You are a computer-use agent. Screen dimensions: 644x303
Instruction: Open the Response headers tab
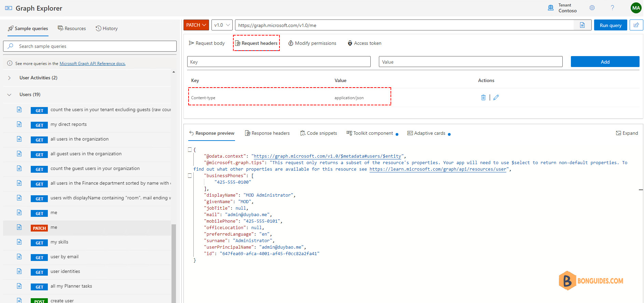[267, 133]
